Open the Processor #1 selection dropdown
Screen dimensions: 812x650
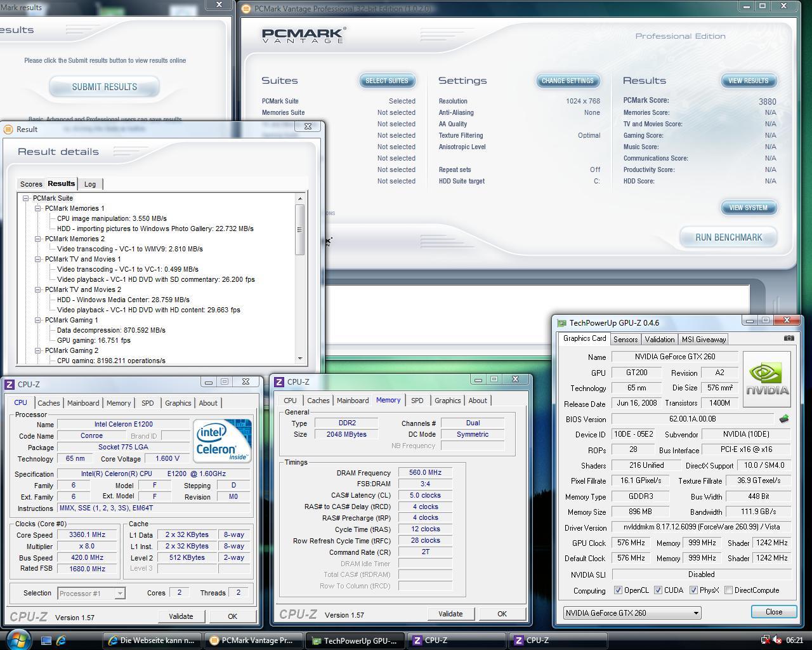120,593
